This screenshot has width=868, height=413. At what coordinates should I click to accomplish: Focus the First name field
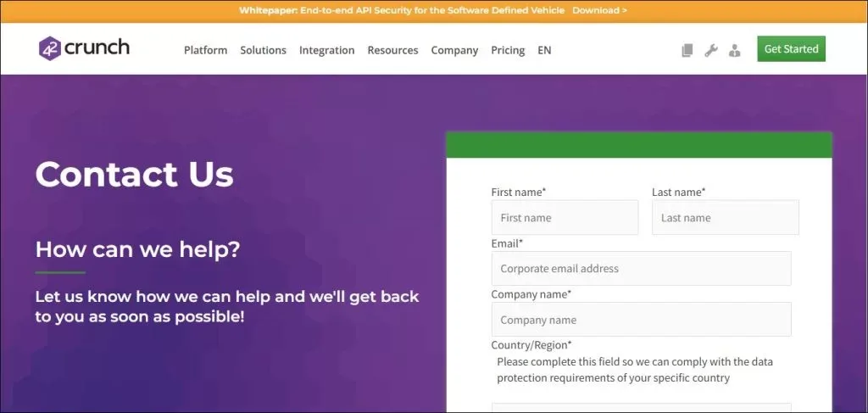pyautogui.click(x=565, y=218)
